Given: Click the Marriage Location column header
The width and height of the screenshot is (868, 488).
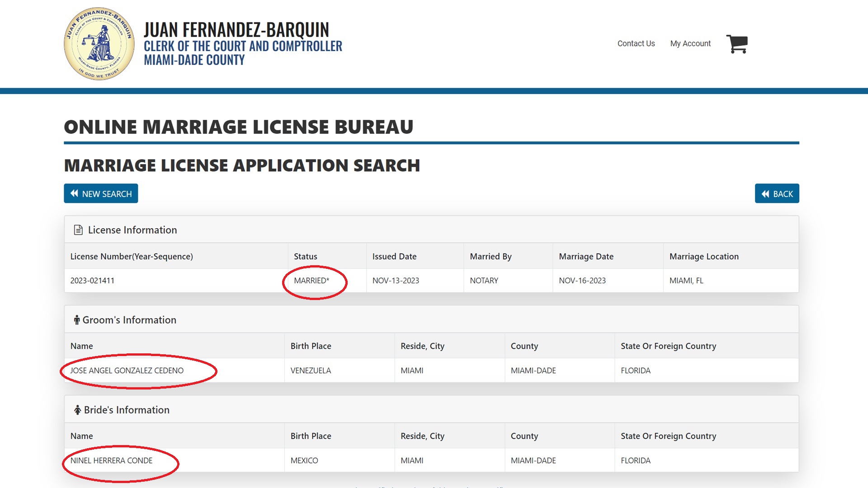Looking at the screenshot, I should 704,256.
